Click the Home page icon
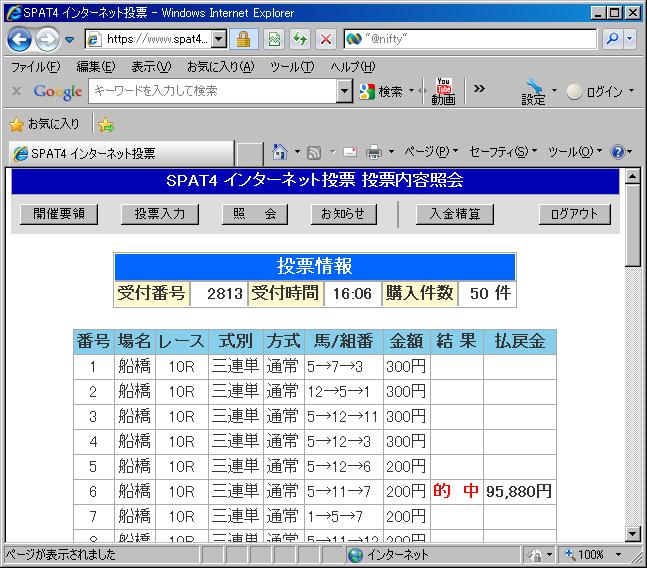647x568 pixels. click(x=280, y=152)
